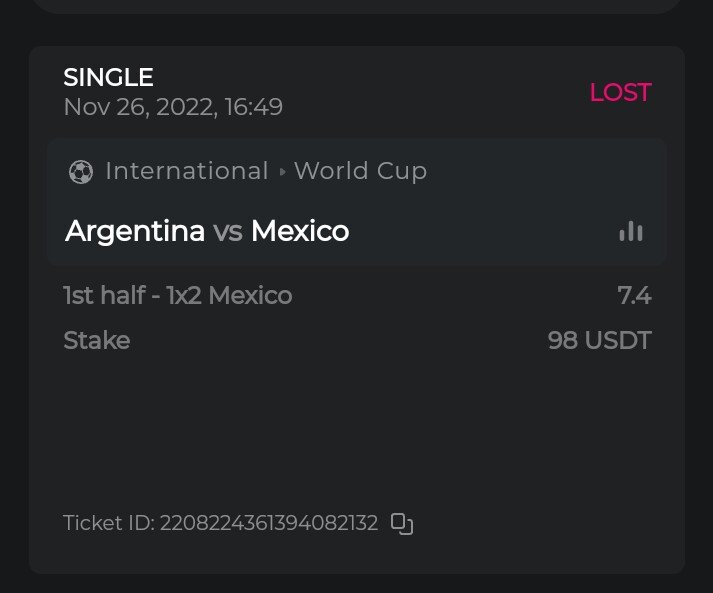Select the Argentina team name
The image size is (713, 593).
pos(135,231)
